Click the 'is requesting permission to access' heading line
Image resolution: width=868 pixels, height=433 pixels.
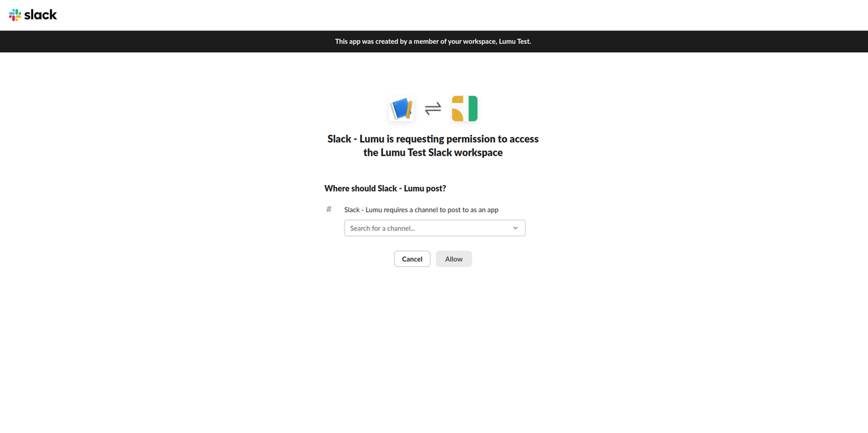click(x=433, y=139)
